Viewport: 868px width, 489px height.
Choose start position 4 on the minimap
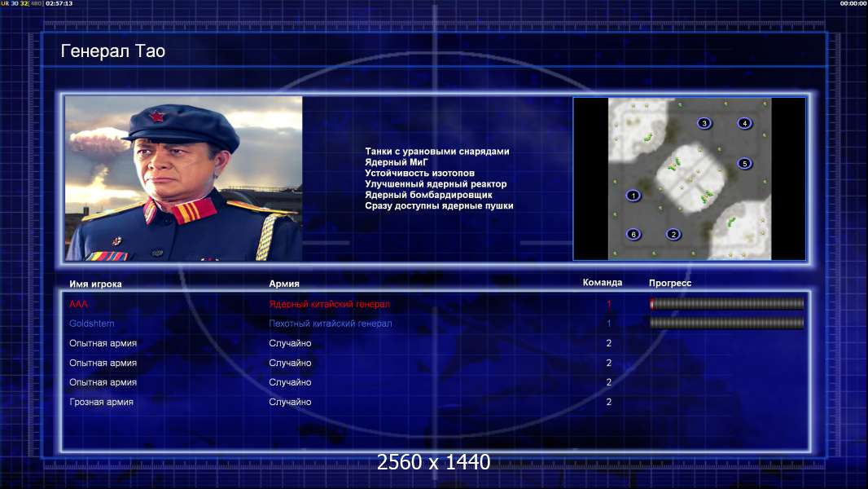744,123
